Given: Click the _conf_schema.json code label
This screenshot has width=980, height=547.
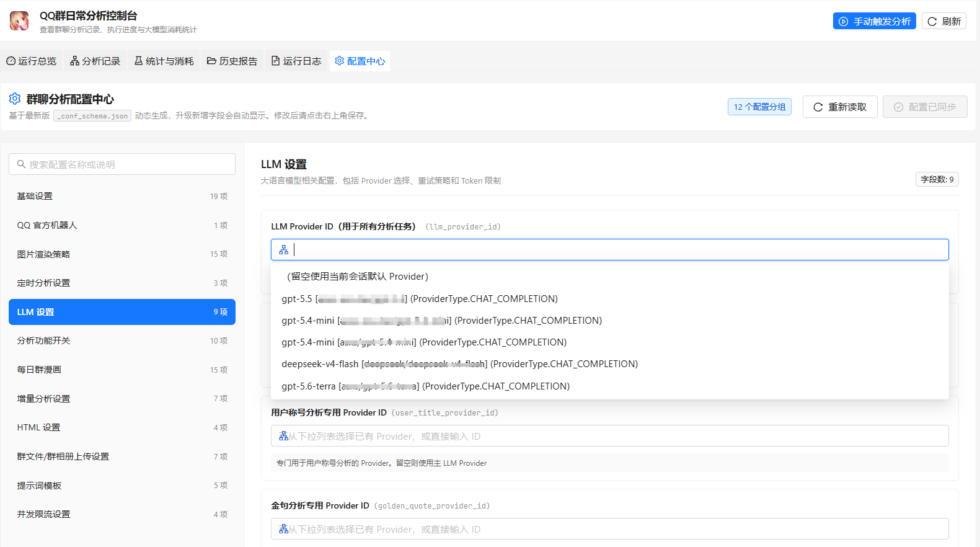Looking at the screenshot, I should [92, 116].
